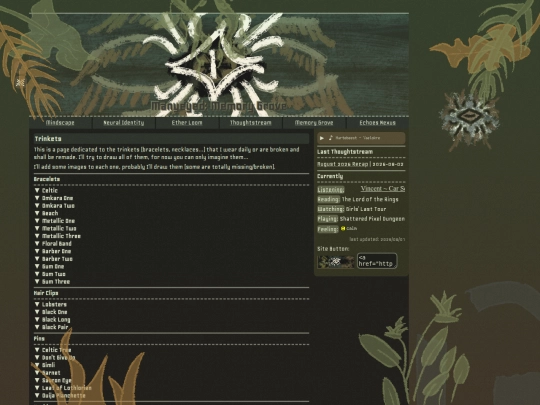Viewport: 540px width, 405px height.
Task: Expand the Barber One entry
Action: [x=53, y=251]
